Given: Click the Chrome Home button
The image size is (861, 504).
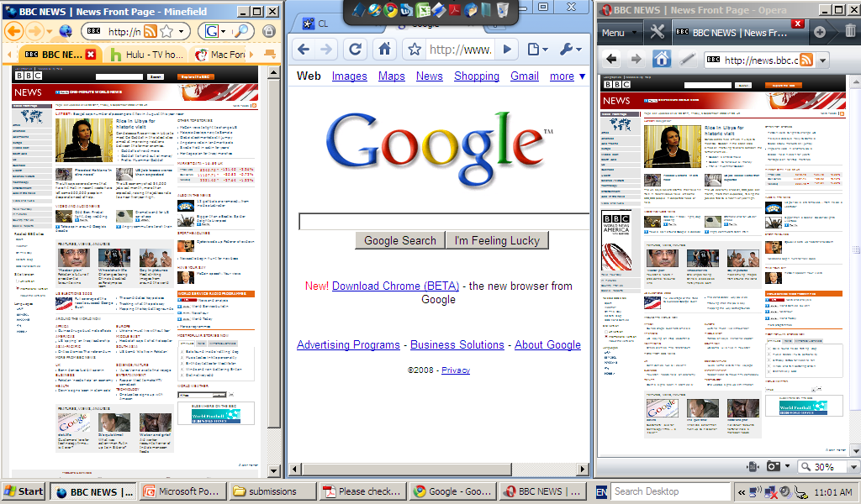Looking at the screenshot, I should coord(384,50).
